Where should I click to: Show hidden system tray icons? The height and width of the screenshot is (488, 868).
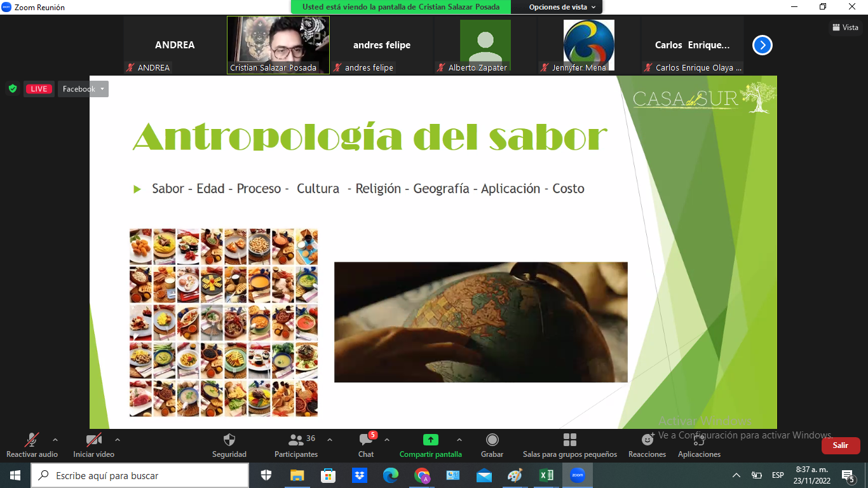(736, 475)
